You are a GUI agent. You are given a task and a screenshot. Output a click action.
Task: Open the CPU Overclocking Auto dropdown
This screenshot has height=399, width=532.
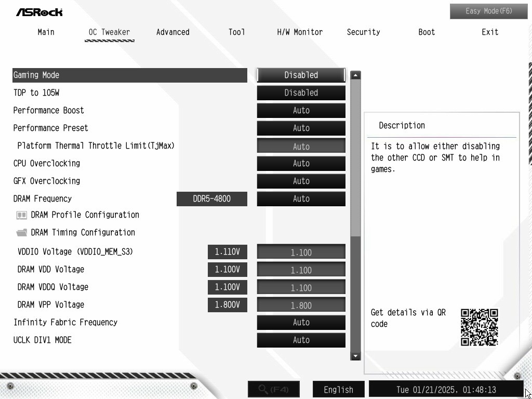pos(301,163)
